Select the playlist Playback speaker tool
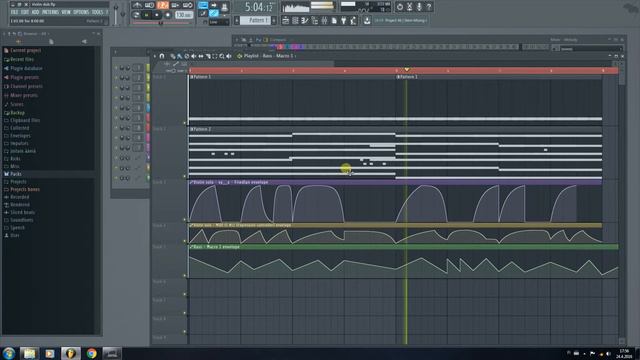640x360 pixels. coord(229,56)
